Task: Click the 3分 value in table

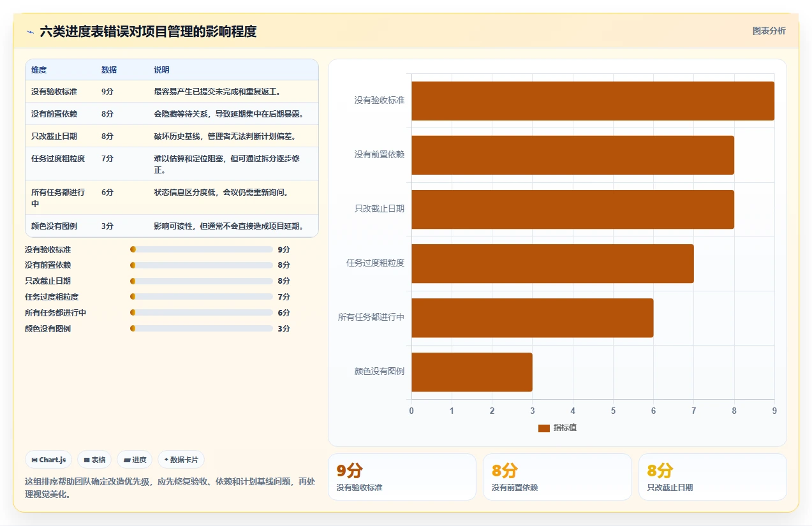Action: (107, 226)
